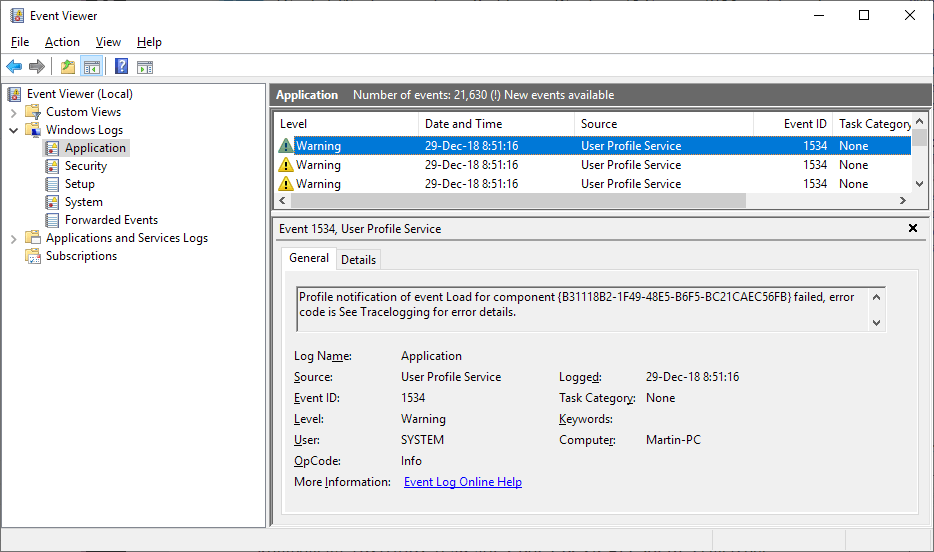Select the Setup log tree item
934x552 pixels.
pyautogui.click(x=80, y=184)
